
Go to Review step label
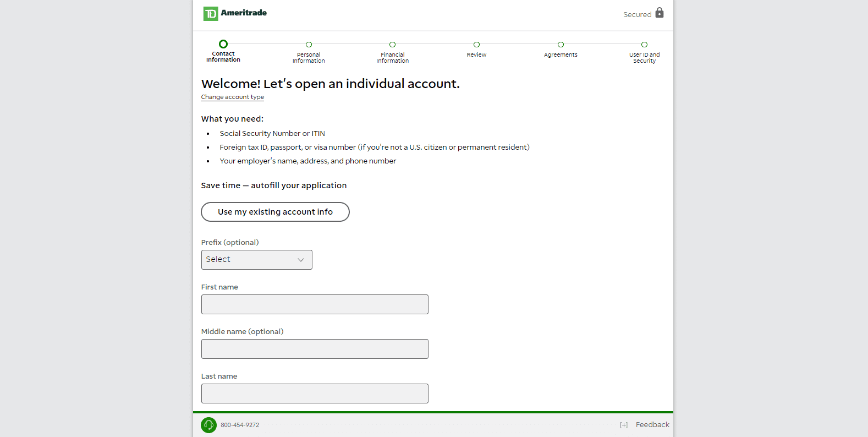[x=476, y=55]
